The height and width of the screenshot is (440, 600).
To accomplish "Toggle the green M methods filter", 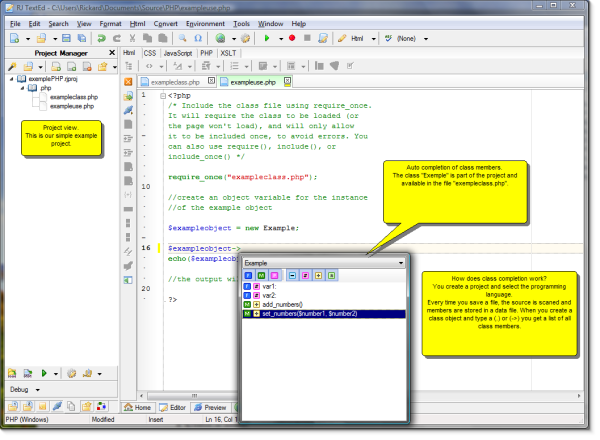I will 261,275.
